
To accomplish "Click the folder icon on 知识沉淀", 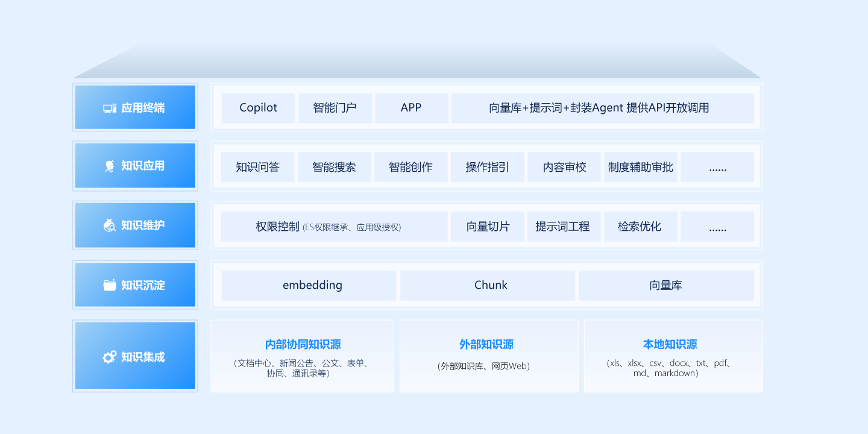I will click(x=109, y=285).
